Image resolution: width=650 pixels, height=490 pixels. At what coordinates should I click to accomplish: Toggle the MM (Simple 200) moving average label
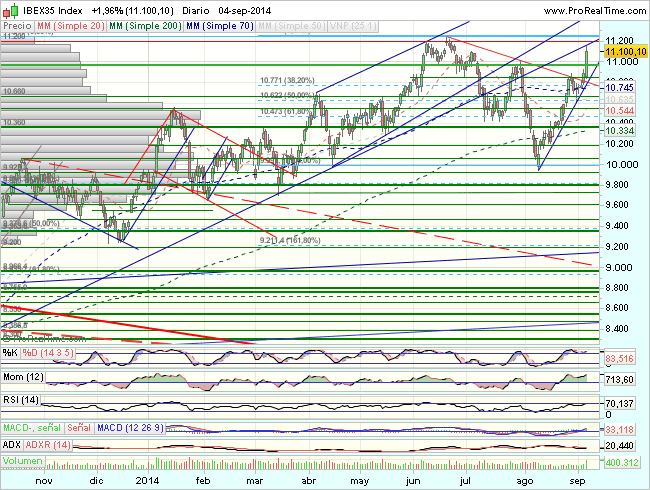[x=145, y=26]
